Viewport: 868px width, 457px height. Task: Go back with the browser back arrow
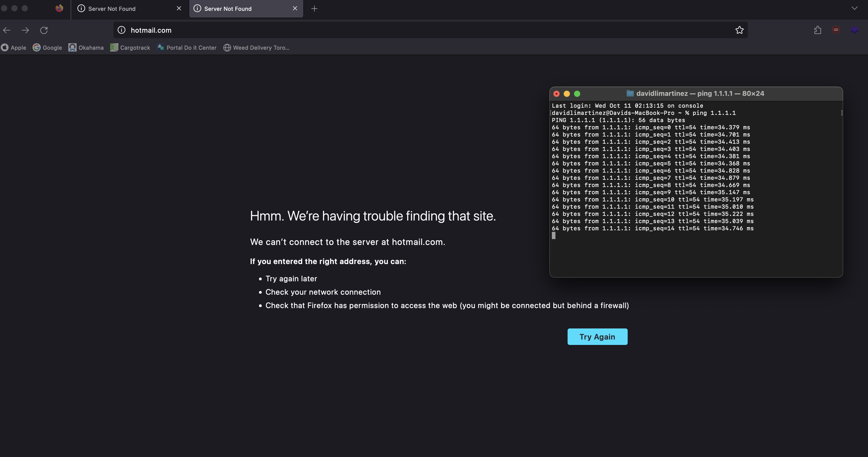click(x=7, y=30)
